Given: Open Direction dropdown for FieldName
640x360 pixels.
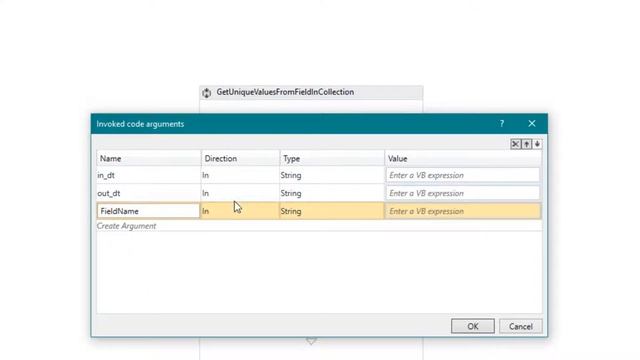Looking at the screenshot, I should [x=240, y=211].
